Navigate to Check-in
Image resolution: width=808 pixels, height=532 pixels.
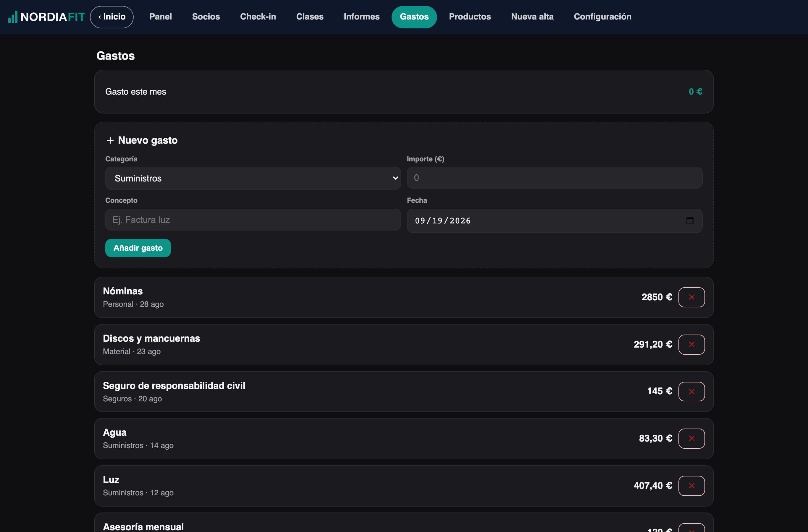pyautogui.click(x=258, y=17)
